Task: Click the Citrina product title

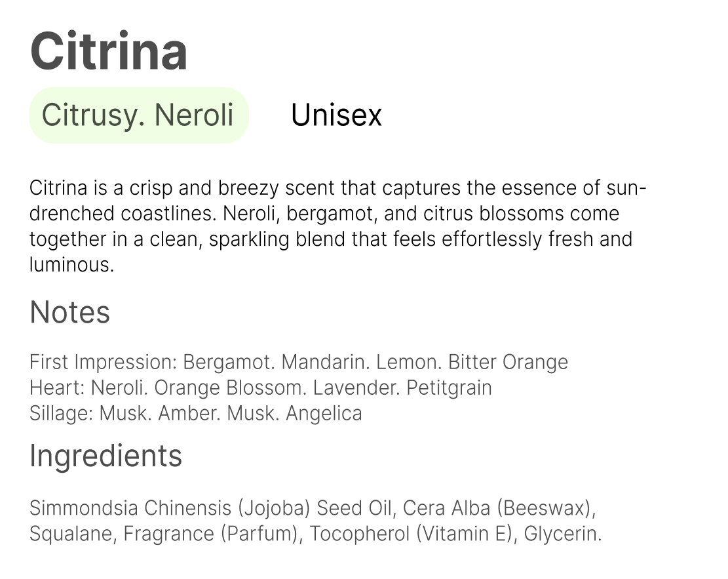Action: (109, 52)
